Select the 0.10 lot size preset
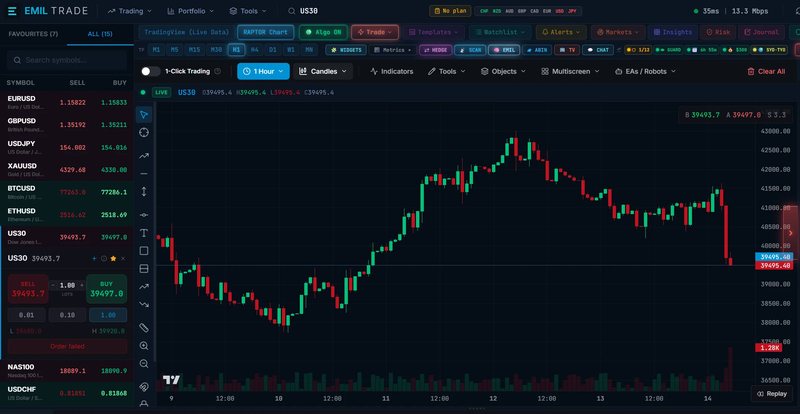 pyautogui.click(x=67, y=315)
